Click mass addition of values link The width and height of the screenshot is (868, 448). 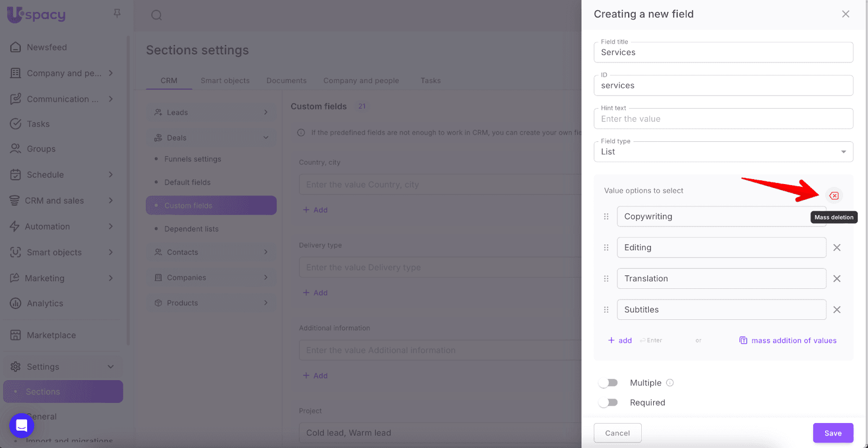tap(793, 340)
